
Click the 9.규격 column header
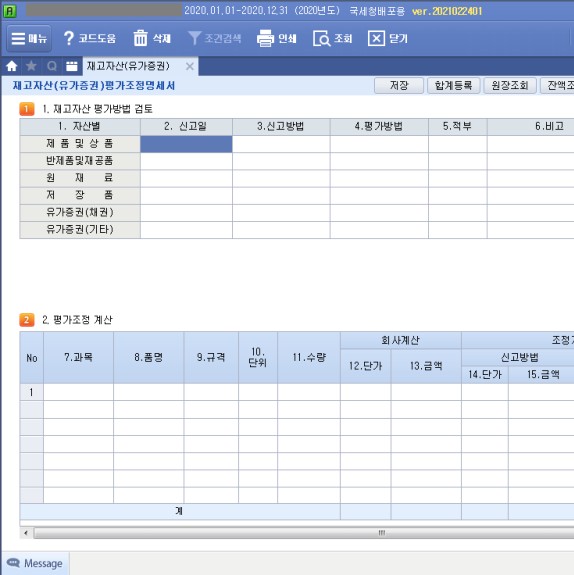(x=211, y=358)
